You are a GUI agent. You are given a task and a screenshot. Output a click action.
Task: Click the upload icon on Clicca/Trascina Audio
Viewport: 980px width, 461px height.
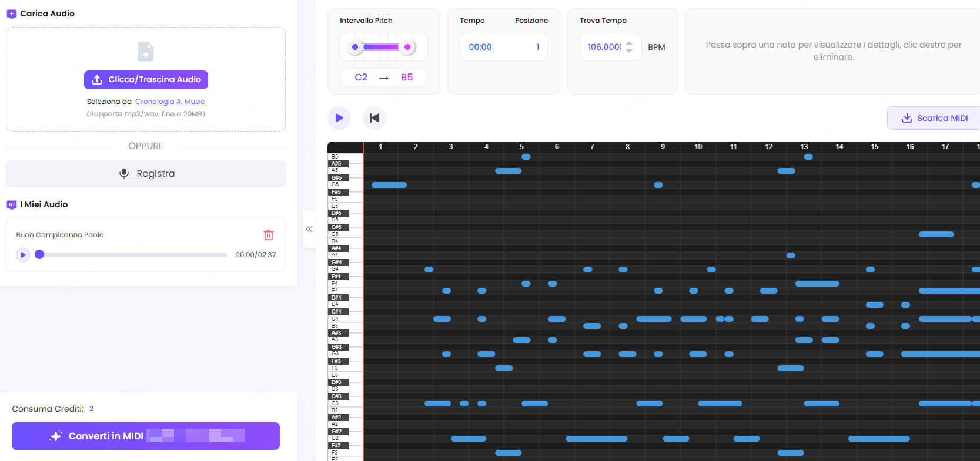97,79
